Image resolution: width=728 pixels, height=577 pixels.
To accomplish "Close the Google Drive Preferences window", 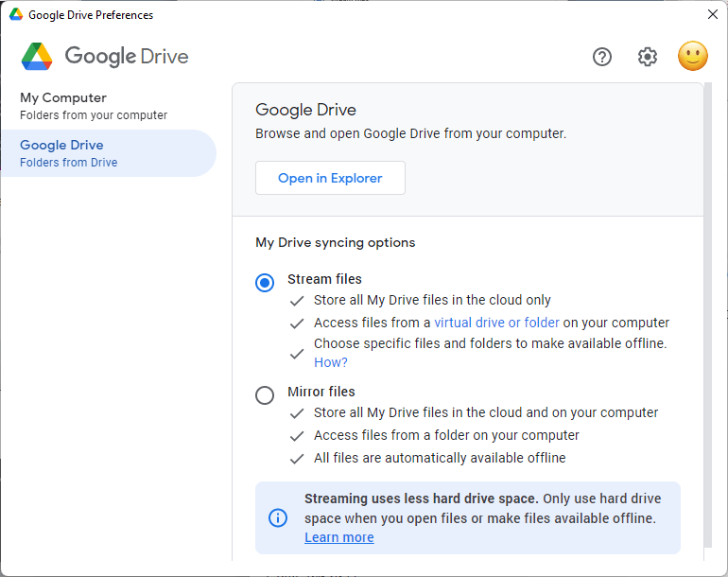I will coord(713,14).
